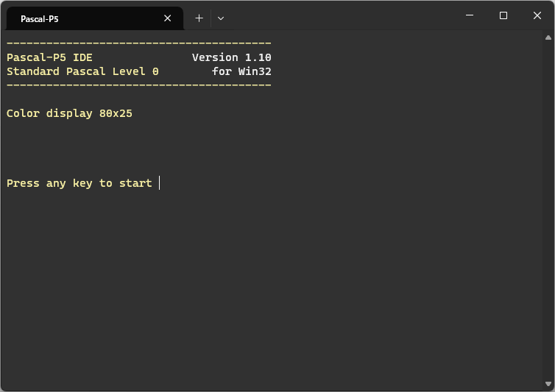This screenshot has height=392, width=555.
Task: Close the Pascal-P5 tab
Action: 167,18
